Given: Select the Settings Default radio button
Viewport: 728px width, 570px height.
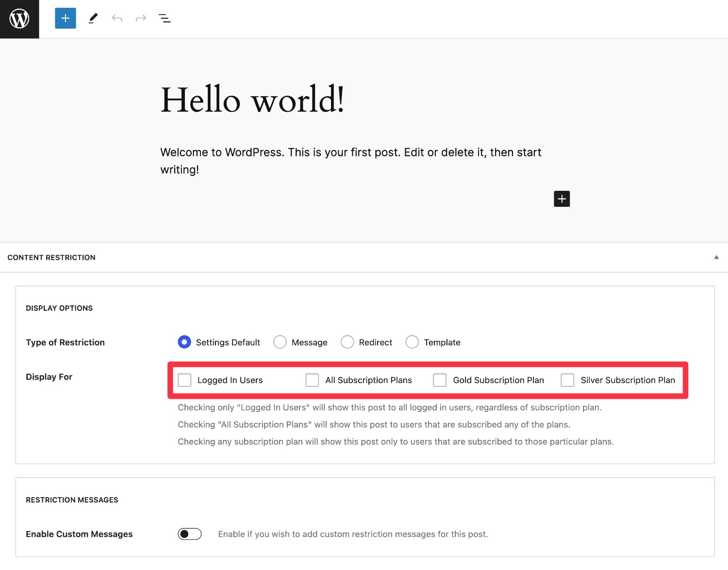Looking at the screenshot, I should (x=184, y=342).
